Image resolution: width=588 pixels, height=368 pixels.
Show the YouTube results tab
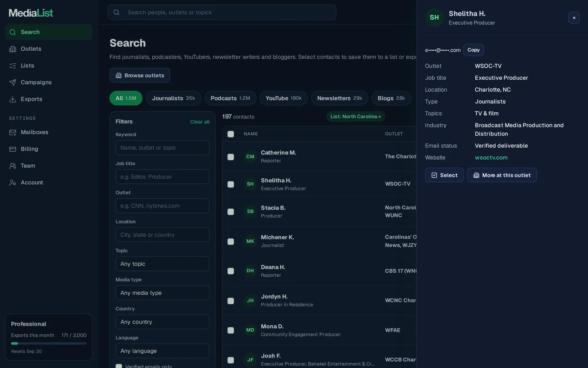tap(284, 98)
